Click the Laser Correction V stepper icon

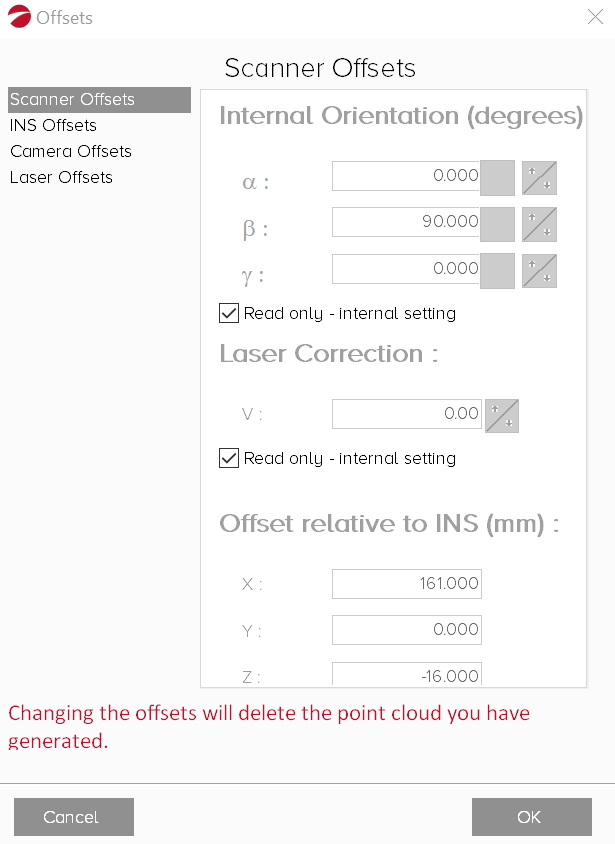coord(501,415)
